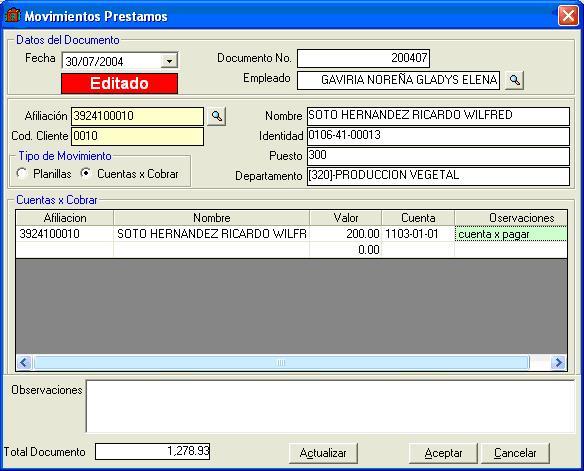Click the horizontal scrollbar thumb in the grid
The width and height of the screenshot is (584, 471).
(281, 362)
